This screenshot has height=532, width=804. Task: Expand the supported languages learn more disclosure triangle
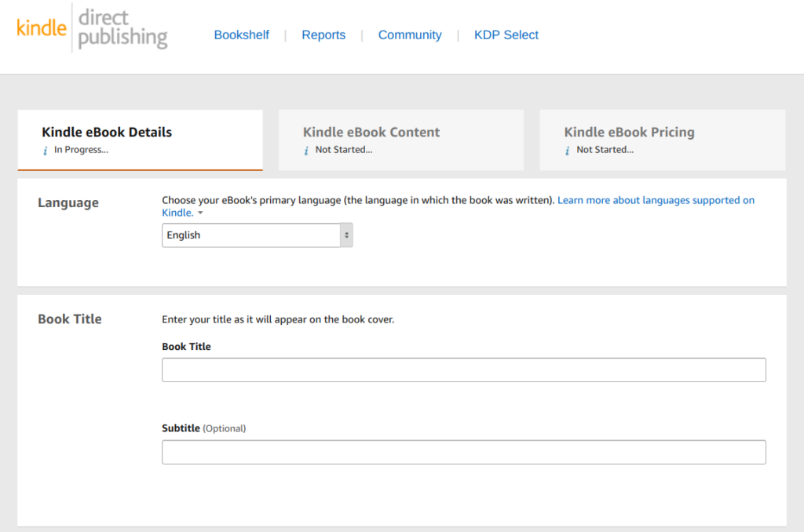coord(200,213)
